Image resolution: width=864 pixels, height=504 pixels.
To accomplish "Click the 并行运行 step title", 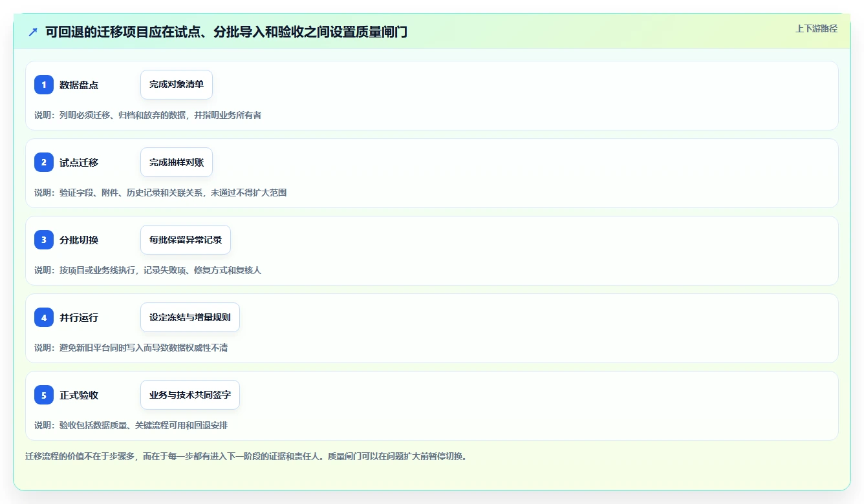I will 79,317.
